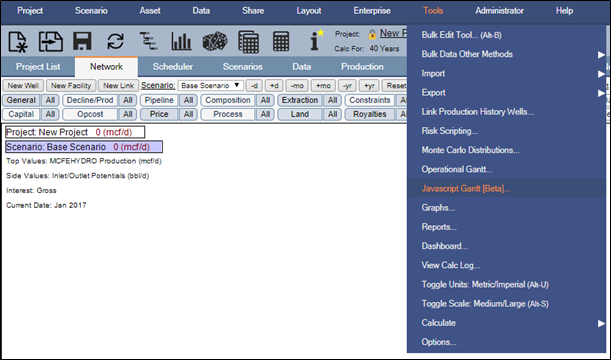611x360 pixels.
Task: Toggle the Opcost category button
Action: click(x=90, y=114)
